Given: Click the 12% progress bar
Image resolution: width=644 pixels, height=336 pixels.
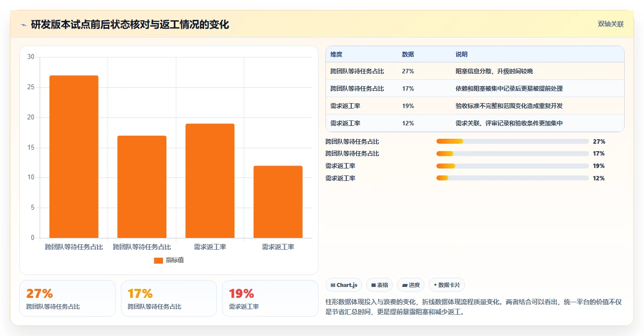Looking at the screenshot, I should (513, 178).
